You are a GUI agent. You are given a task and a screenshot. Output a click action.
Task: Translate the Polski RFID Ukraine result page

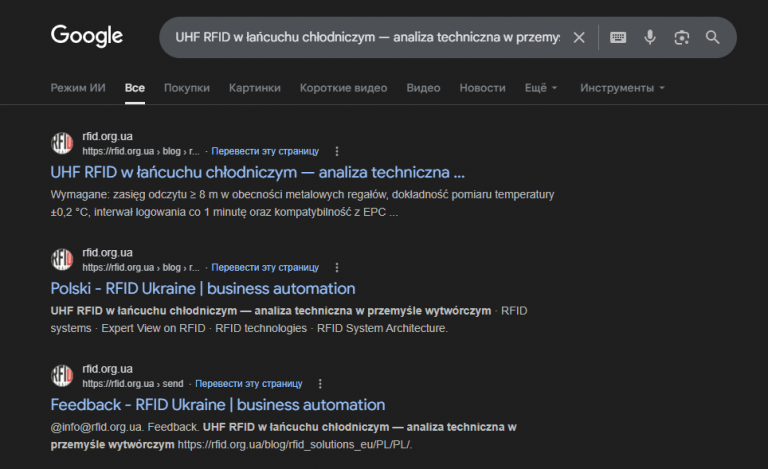[265, 267]
